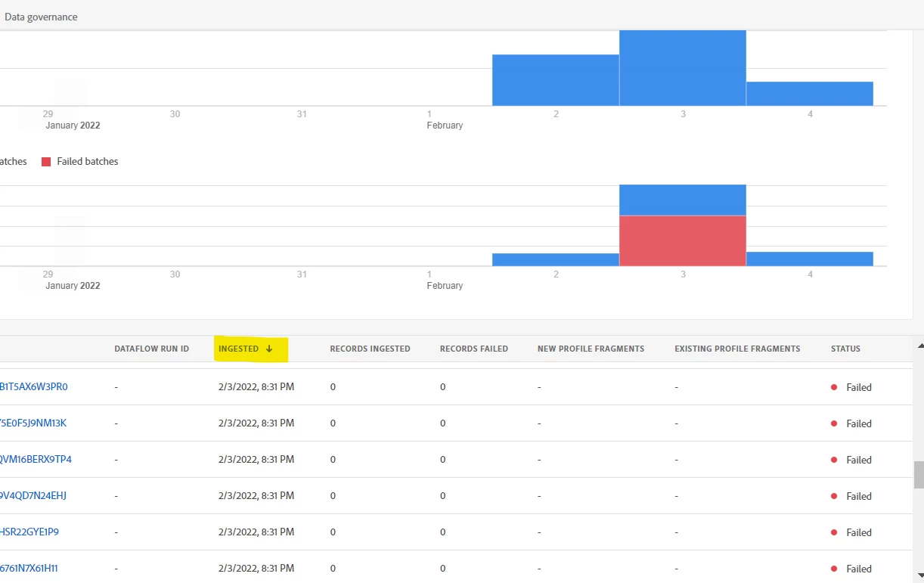Click the RECORDS INGESTED column header
Screen dimensions: 924x583
[370, 349]
